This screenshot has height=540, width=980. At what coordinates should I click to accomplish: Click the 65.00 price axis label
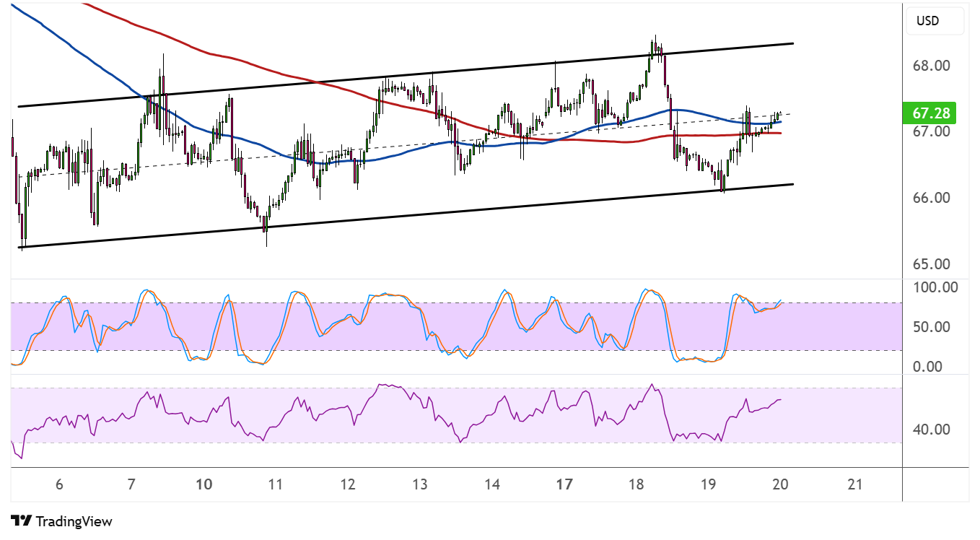[x=931, y=264]
